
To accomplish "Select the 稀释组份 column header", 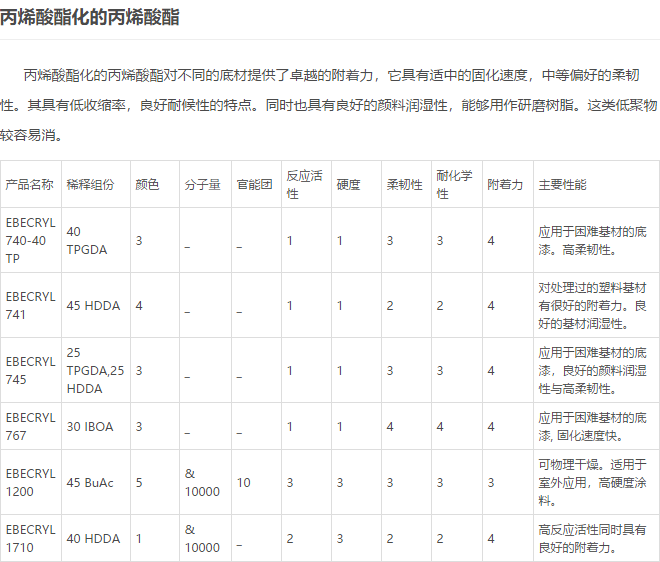I will tap(91, 185).
